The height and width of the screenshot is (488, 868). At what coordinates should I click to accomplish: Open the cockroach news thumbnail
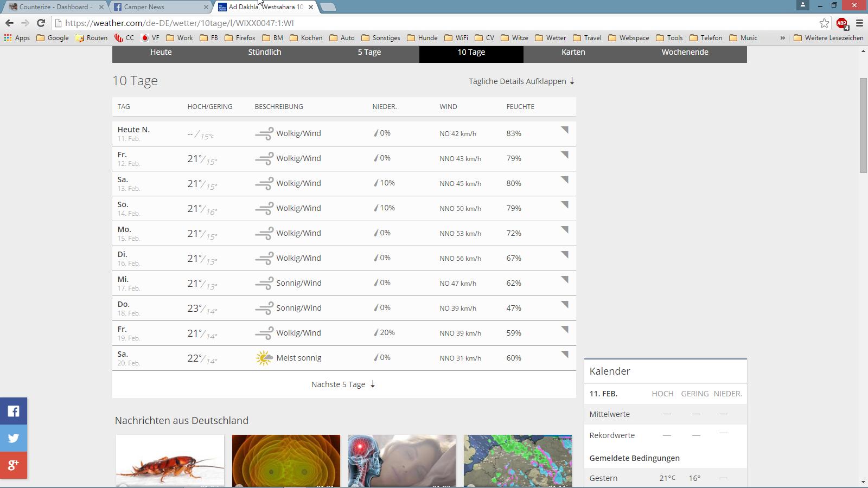[170, 460]
